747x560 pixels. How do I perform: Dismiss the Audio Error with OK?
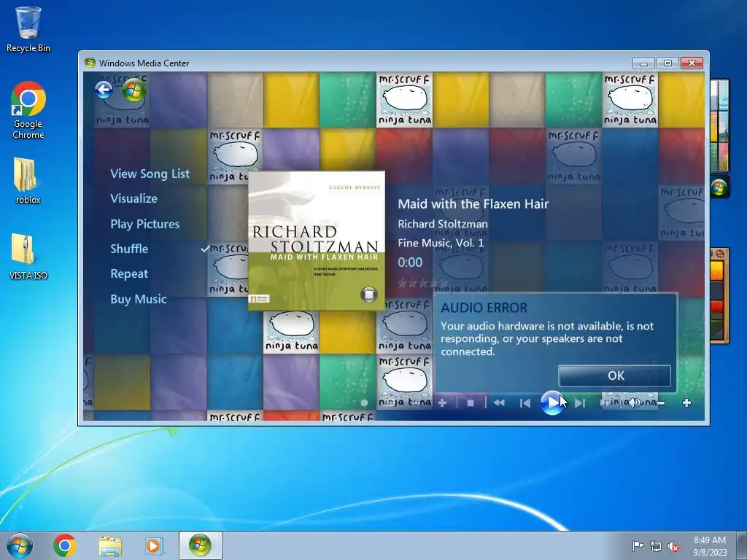point(614,376)
